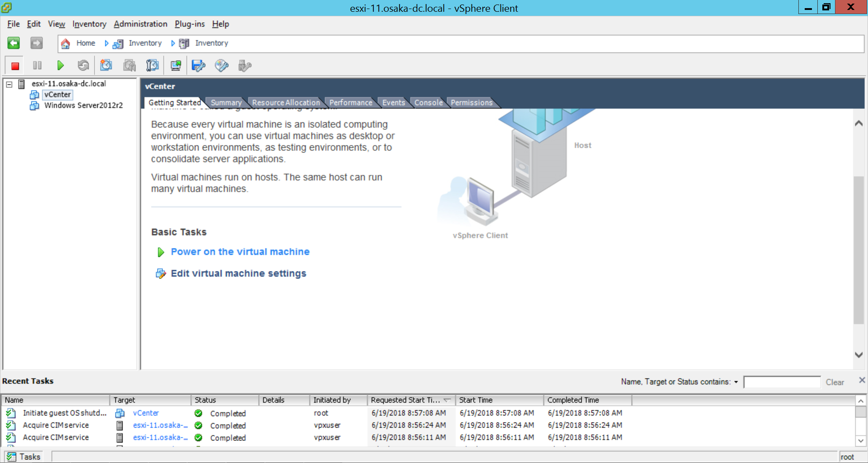Click Getting Started pane scroll up arrow

click(x=859, y=123)
